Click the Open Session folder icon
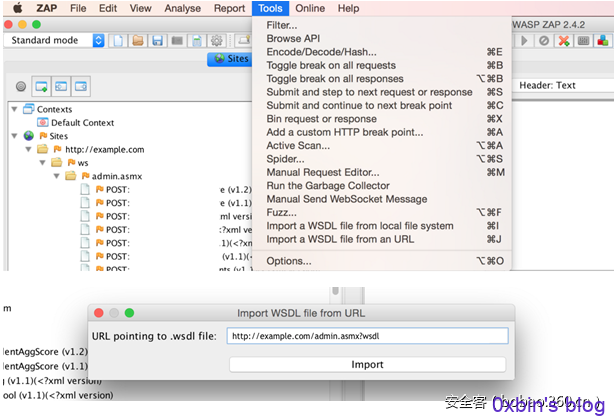 (x=138, y=40)
